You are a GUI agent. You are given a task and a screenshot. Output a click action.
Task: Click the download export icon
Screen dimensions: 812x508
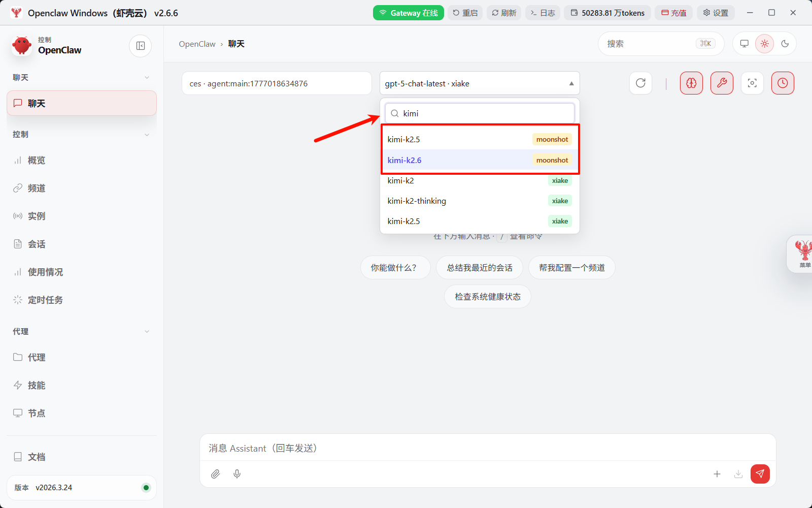(x=738, y=474)
